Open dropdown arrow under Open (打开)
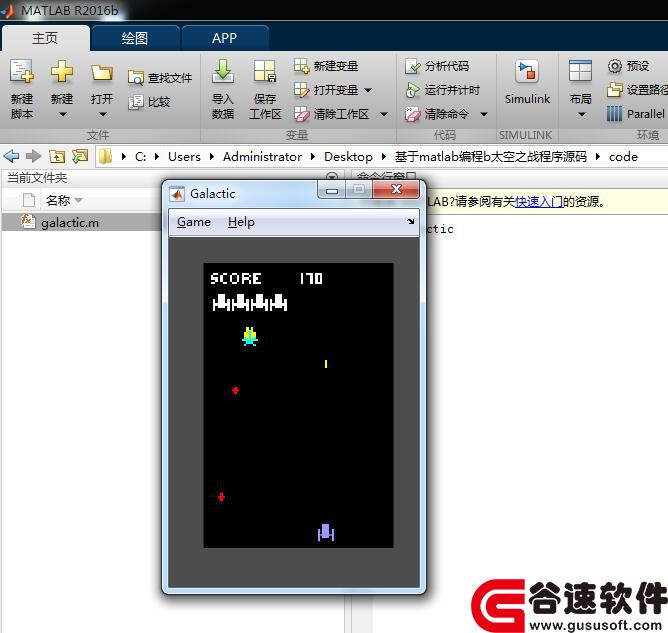This screenshot has height=633, width=668. (x=102, y=114)
